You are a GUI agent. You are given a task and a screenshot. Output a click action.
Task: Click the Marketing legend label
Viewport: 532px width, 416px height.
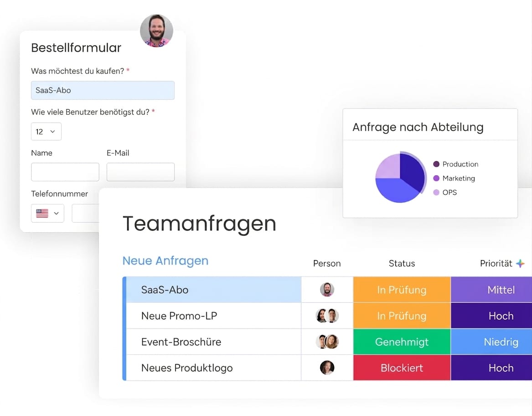tap(459, 178)
